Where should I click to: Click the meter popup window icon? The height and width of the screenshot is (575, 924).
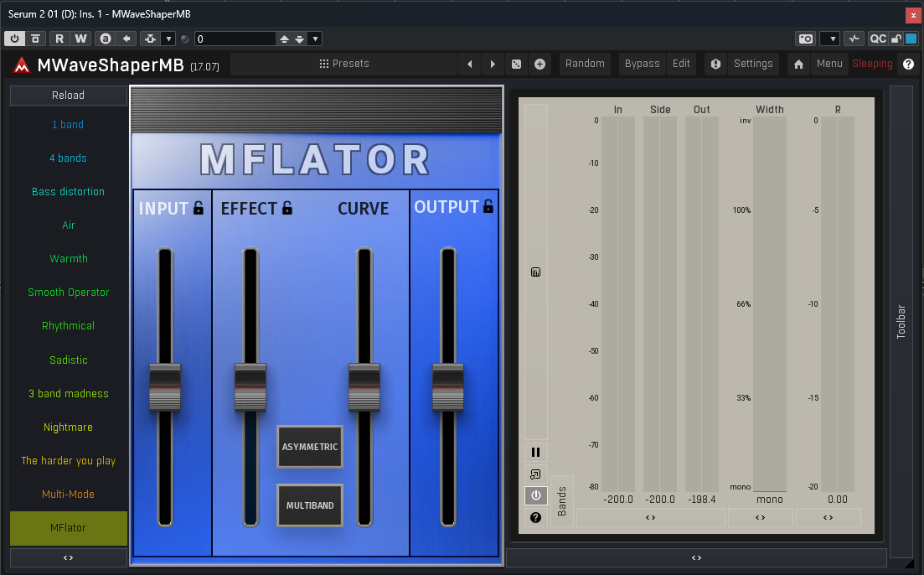coord(535,474)
